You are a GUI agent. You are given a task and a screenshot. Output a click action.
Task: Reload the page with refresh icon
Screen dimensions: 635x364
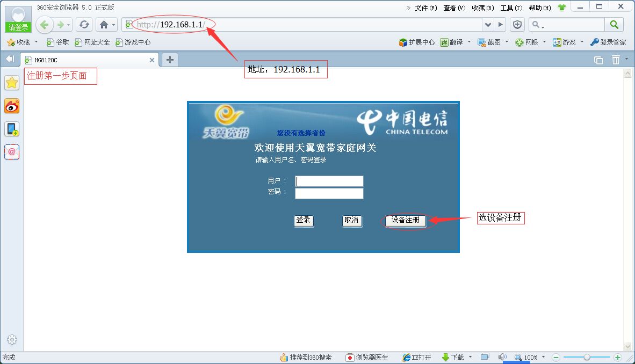pyautogui.click(x=84, y=25)
